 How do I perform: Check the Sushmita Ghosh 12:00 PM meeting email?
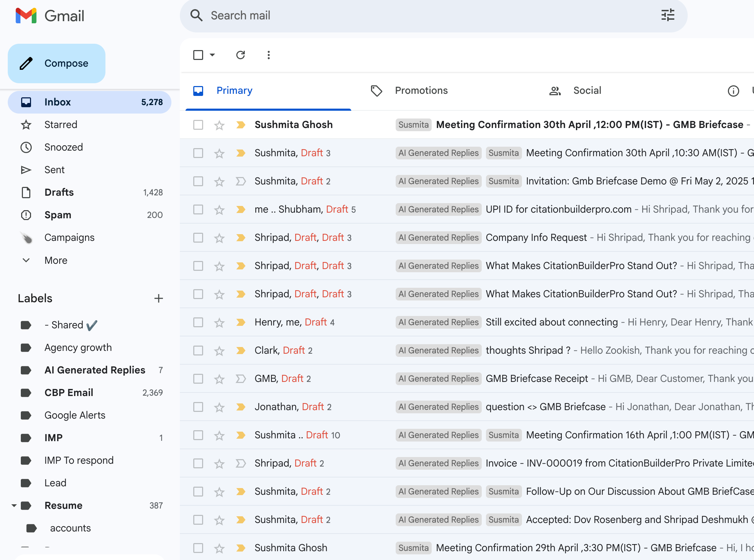click(x=198, y=125)
